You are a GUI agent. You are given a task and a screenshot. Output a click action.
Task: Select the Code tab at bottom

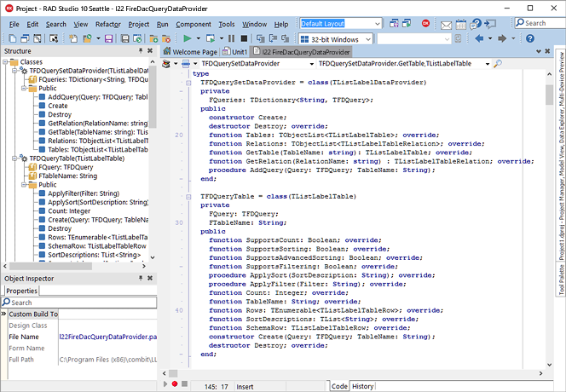(339, 386)
